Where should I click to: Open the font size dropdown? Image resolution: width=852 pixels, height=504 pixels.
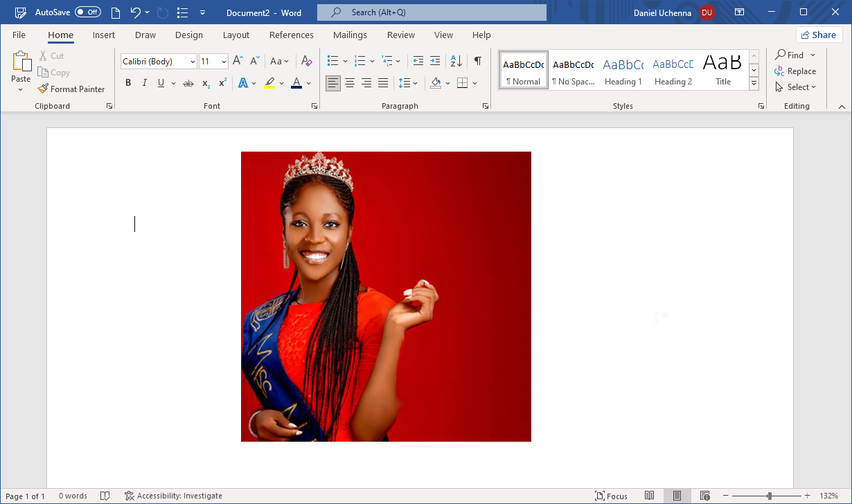tap(224, 62)
